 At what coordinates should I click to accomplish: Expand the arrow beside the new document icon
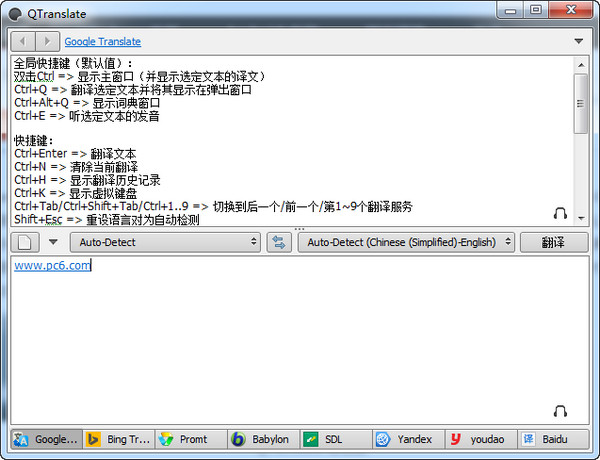[x=53, y=242]
